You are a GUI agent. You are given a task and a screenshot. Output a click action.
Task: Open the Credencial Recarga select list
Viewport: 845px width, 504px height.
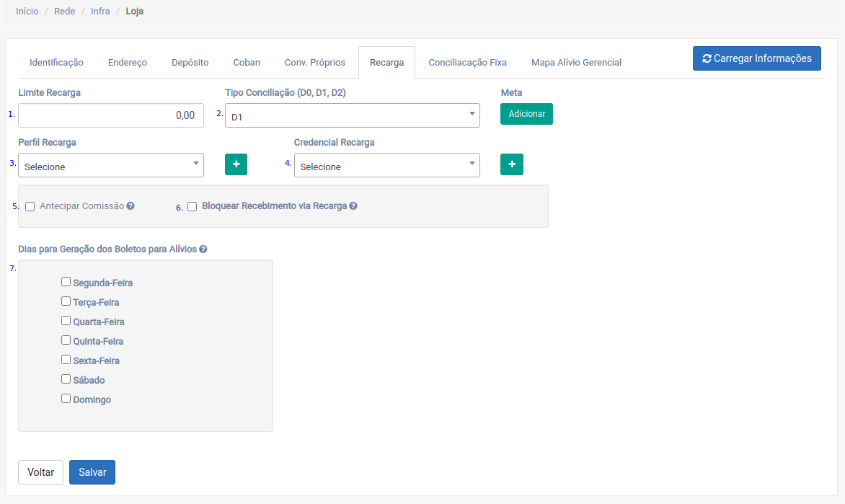coord(386,165)
